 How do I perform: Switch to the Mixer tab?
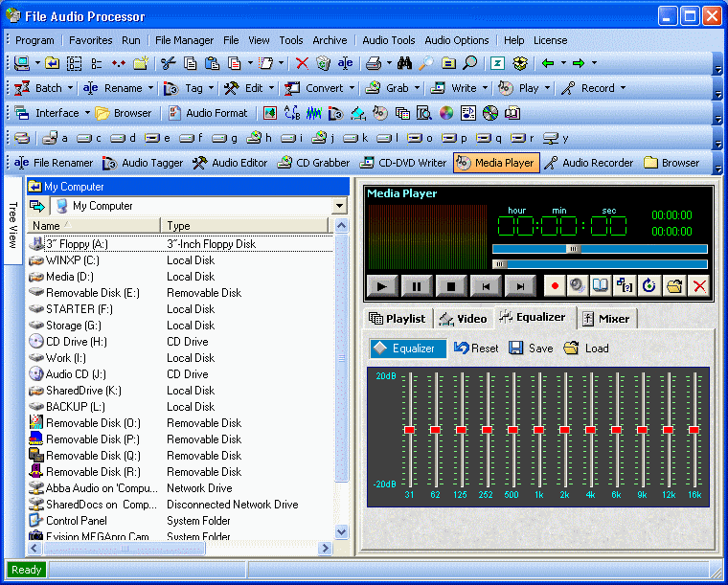606,319
